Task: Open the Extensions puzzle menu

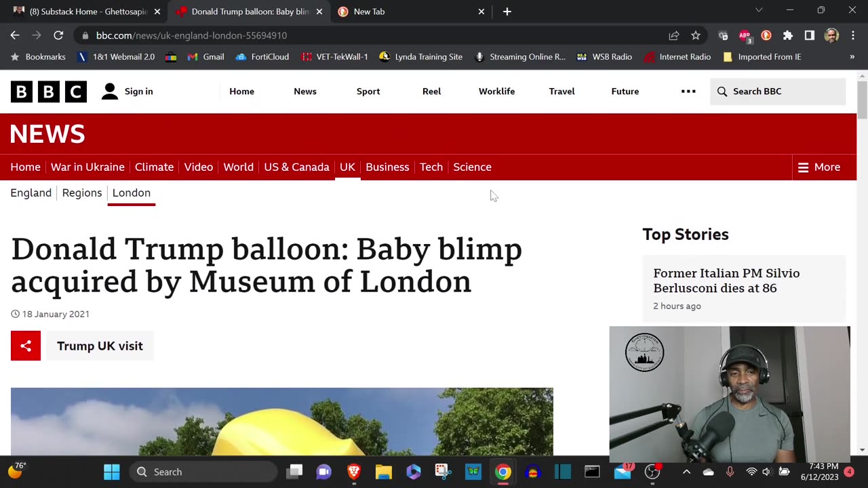Action: 788,35
